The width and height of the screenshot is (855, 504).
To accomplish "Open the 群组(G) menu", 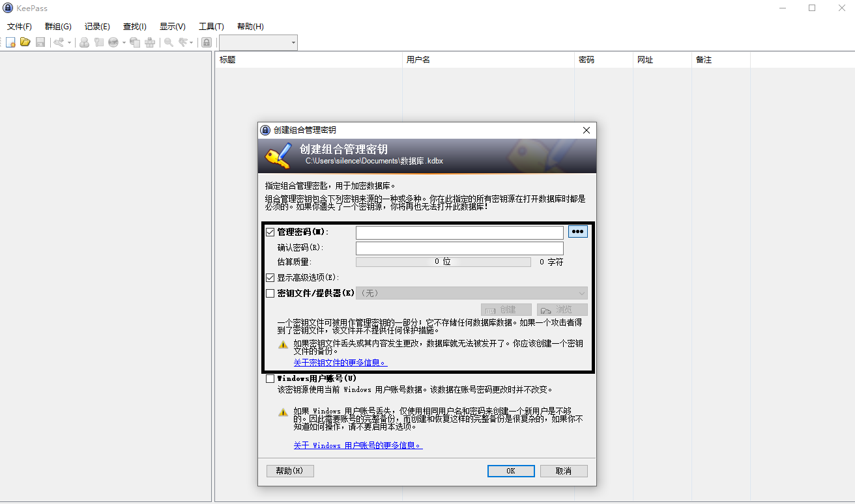I will pos(58,27).
